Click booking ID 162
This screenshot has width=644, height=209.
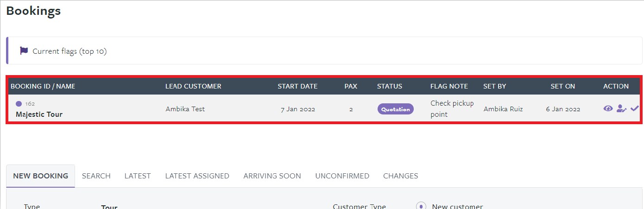(x=30, y=104)
